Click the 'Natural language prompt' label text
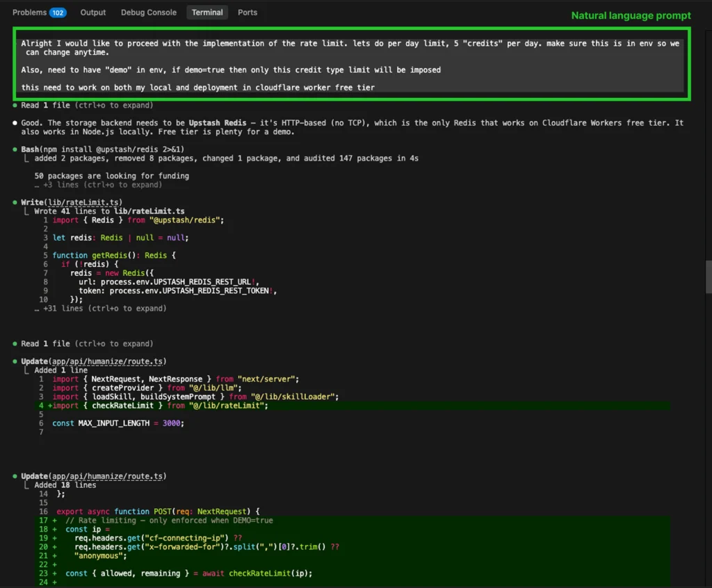 coord(630,15)
